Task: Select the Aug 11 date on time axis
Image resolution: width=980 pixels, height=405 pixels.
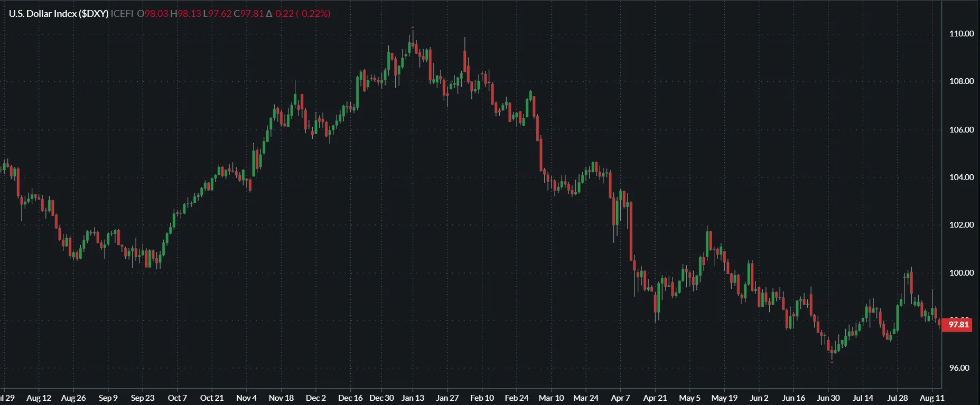Action: point(932,398)
